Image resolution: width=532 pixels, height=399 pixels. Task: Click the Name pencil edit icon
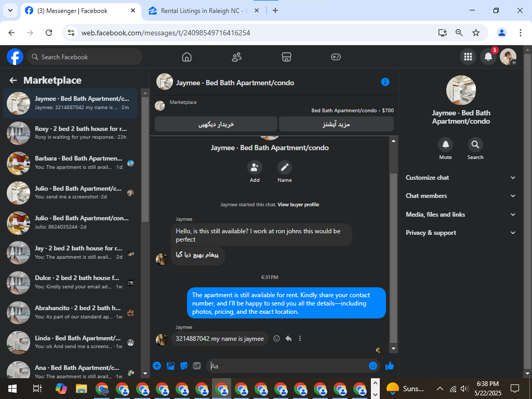(x=284, y=167)
